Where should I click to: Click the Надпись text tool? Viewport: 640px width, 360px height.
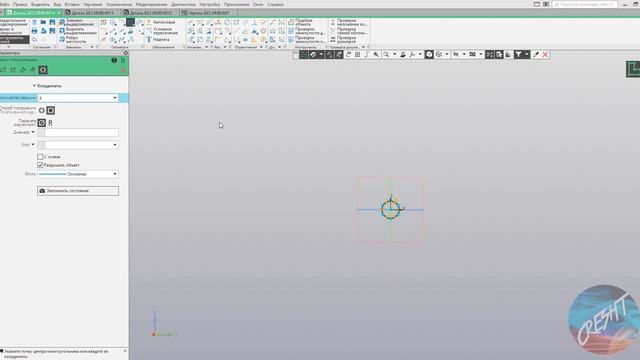[x=158, y=40]
